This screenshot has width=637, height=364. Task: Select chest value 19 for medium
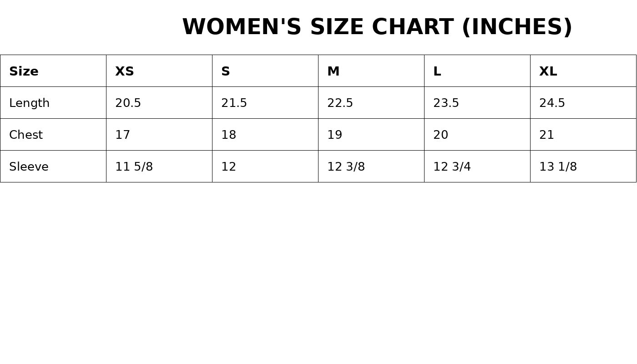(335, 135)
